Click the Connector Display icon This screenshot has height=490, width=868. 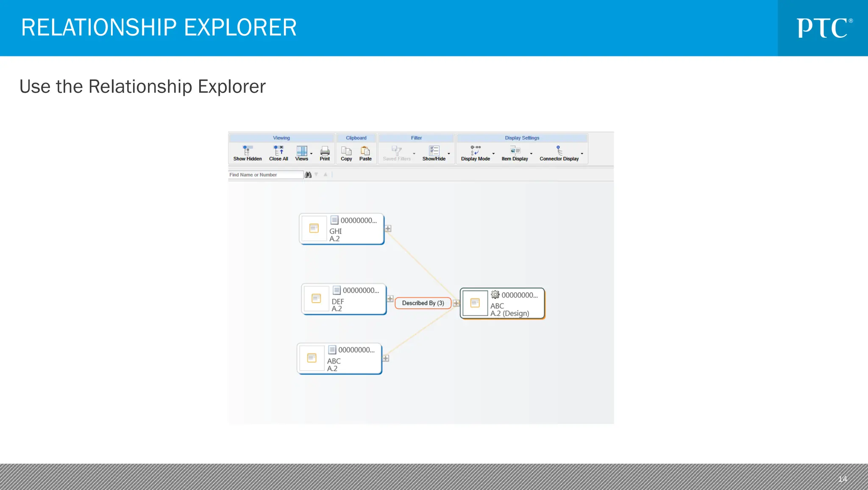(x=559, y=151)
